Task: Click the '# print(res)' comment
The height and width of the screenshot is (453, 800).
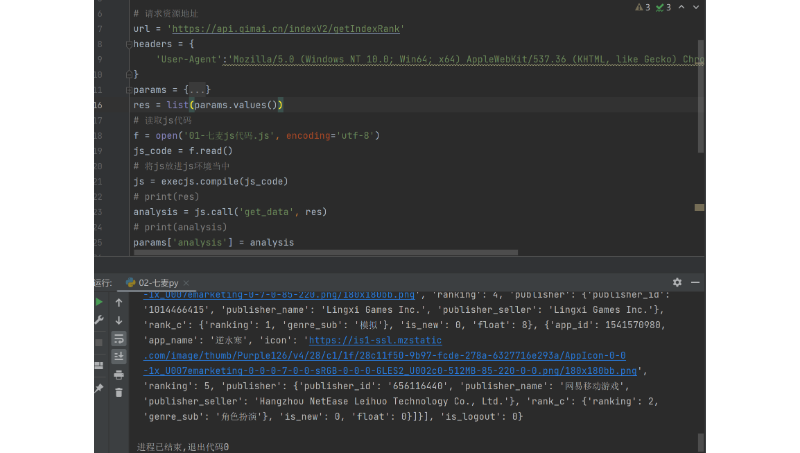Action: [x=166, y=197]
